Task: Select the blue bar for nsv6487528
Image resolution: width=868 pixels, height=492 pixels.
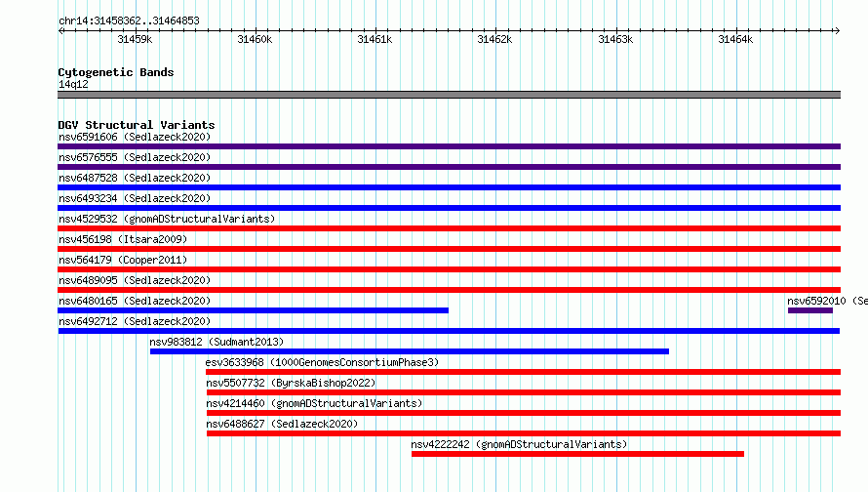Action: 449,187
